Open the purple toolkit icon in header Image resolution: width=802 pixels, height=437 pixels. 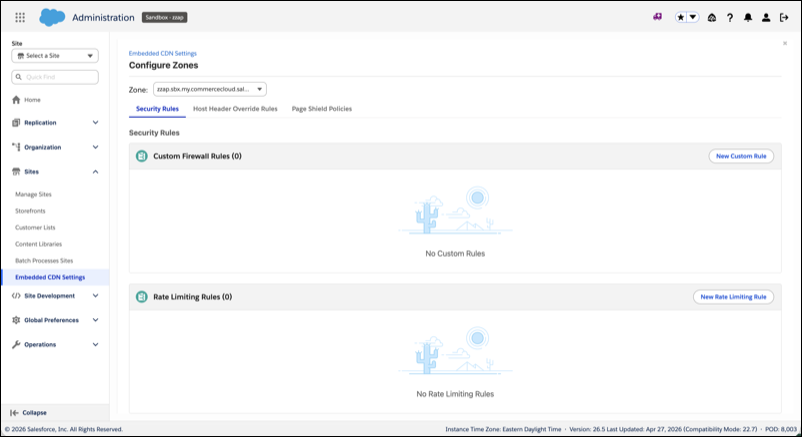tap(657, 17)
